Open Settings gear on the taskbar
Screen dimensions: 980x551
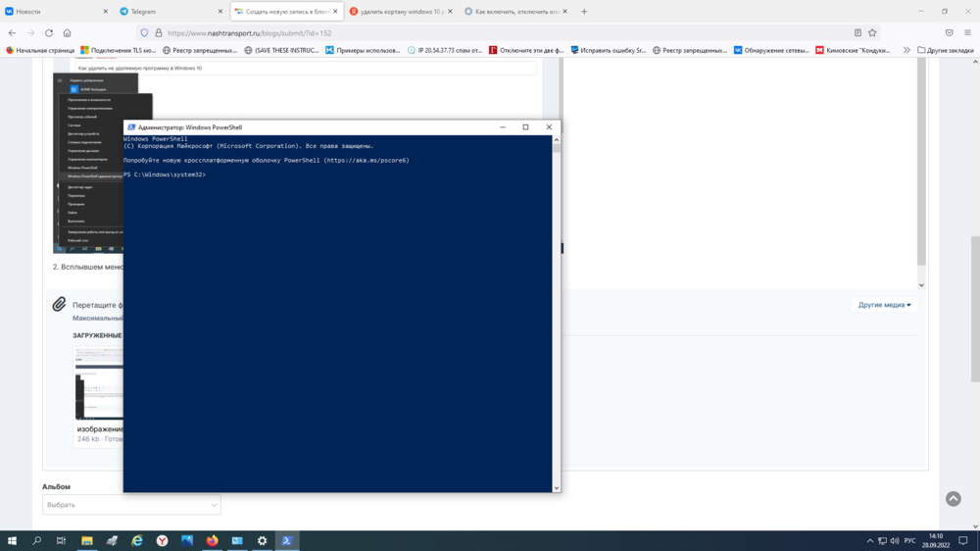pyautogui.click(x=262, y=540)
